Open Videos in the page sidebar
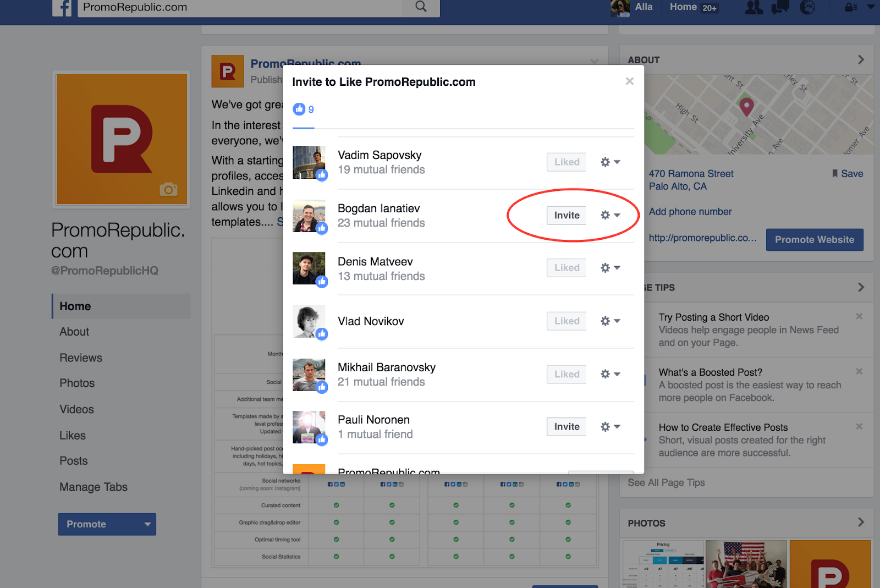This screenshot has width=880, height=588. pos(76,409)
